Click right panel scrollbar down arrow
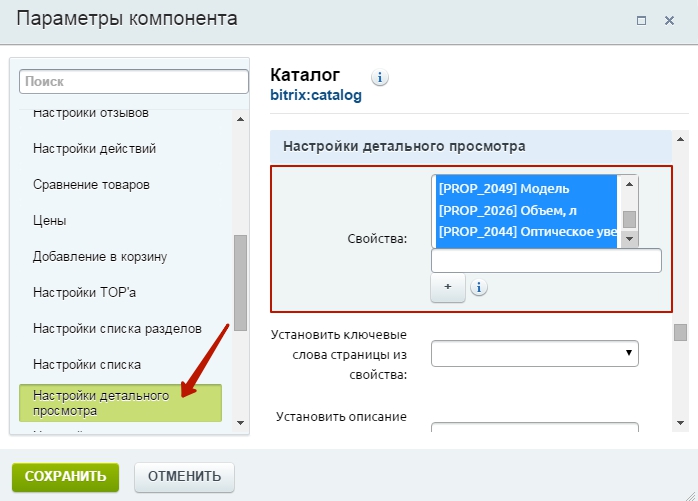The width and height of the screenshot is (698, 501). click(x=680, y=423)
